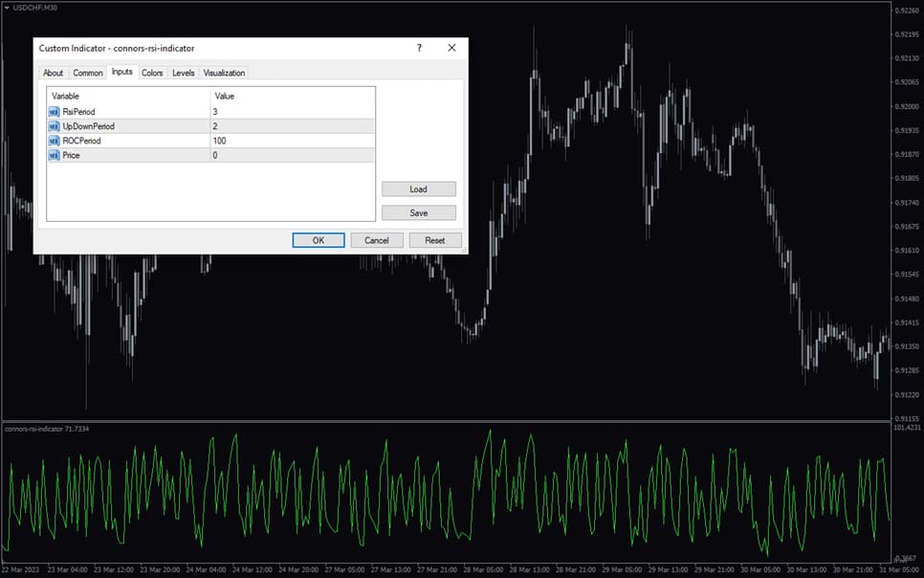Reset parameters using the Reset button
The height and width of the screenshot is (578, 924).
(x=435, y=240)
